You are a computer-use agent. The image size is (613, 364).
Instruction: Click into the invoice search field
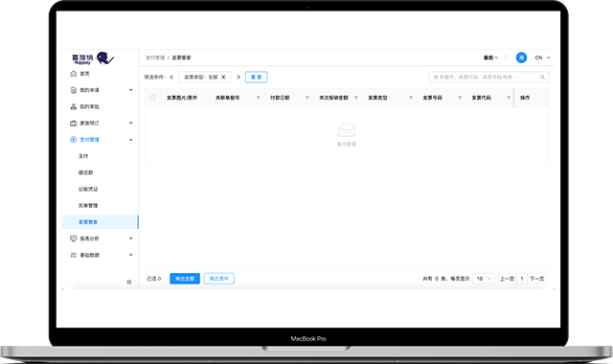[488, 77]
